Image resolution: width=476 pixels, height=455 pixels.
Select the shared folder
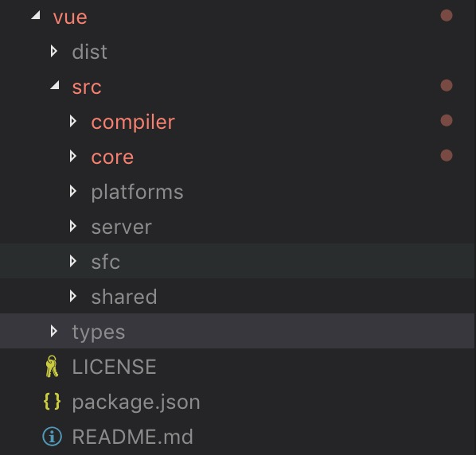click(238, 297)
